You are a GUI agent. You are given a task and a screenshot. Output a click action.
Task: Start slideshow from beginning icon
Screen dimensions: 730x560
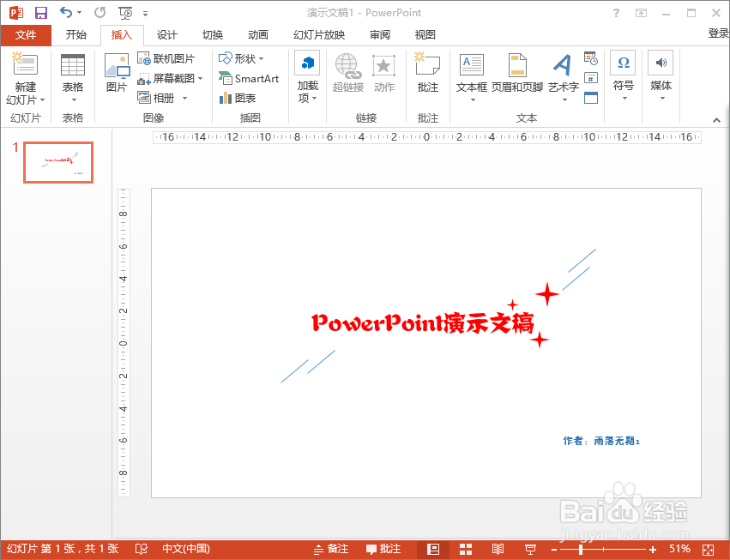[x=126, y=13]
